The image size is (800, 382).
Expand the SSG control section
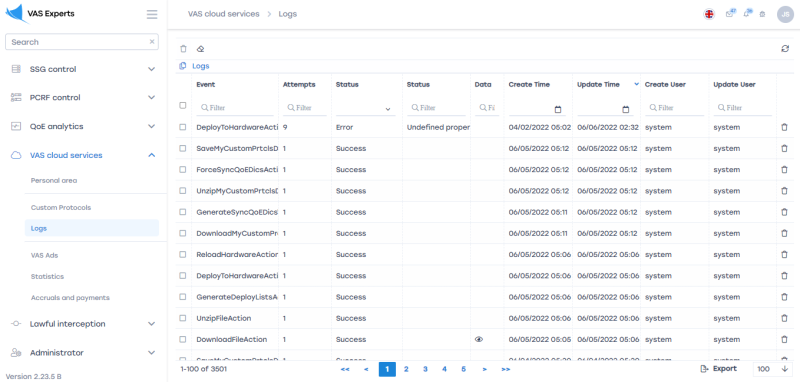pyautogui.click(x=83, y=69)
